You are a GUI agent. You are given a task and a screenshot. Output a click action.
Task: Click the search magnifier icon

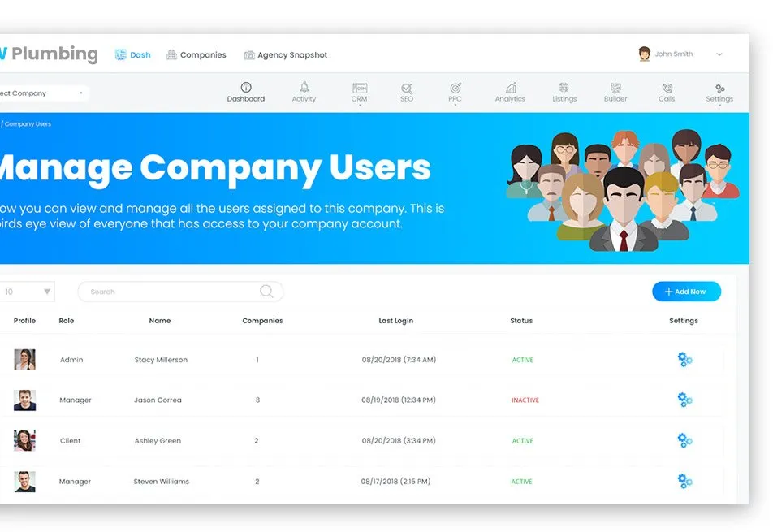[266, 292]
